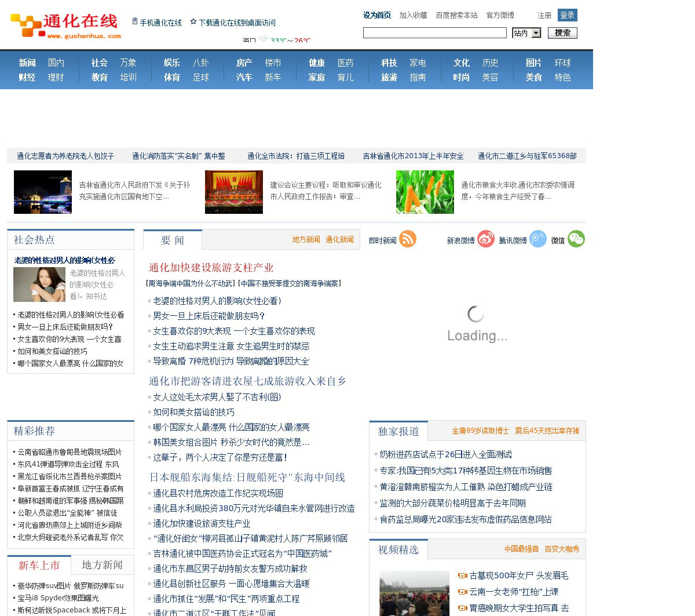The height and width of the screenshot is (616, 695).
Task: Click the star icon beside 下载通化在线到桌面访问
Action: tap(193, 21)
